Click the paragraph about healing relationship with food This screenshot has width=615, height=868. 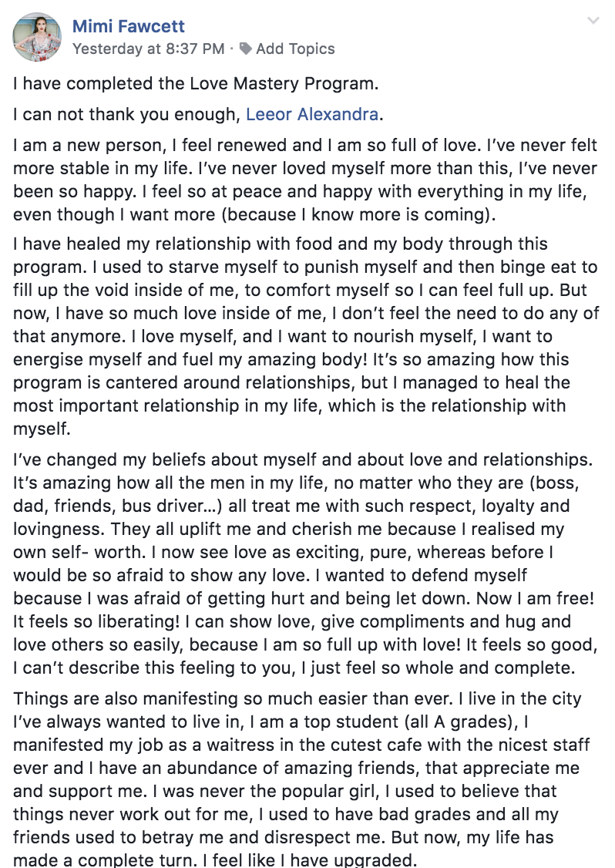click(x=306, y=336)
